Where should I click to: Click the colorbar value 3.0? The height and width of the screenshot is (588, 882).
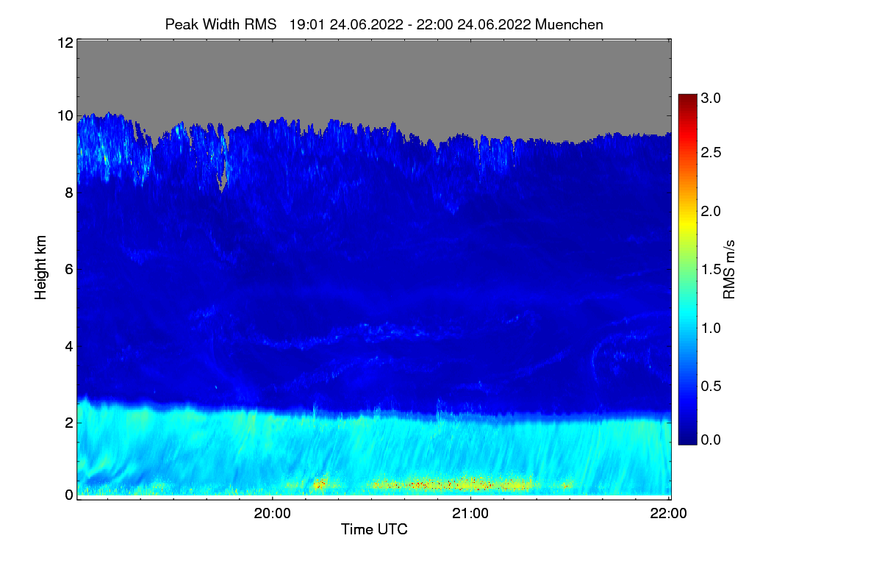(710, 98)
